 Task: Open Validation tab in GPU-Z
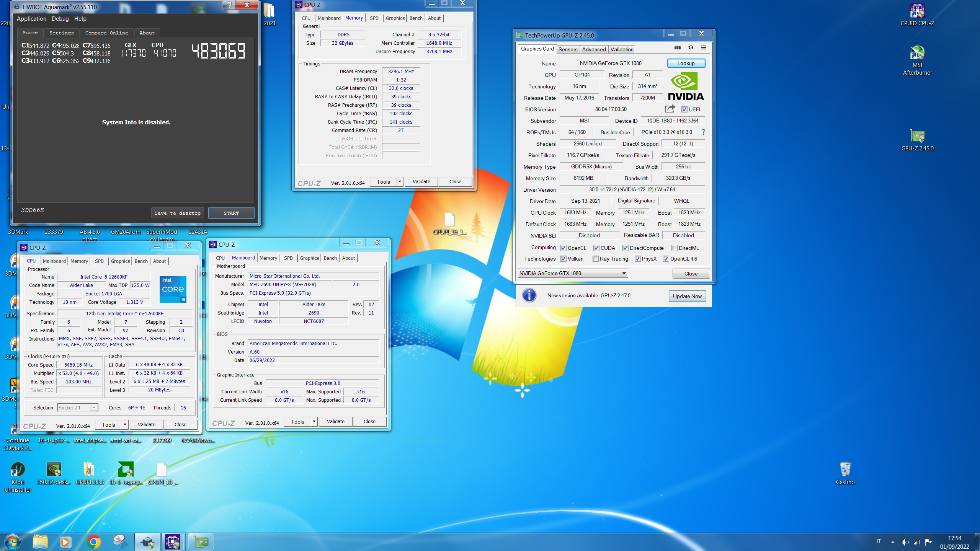pyautogui.click(x=622, y=49)
